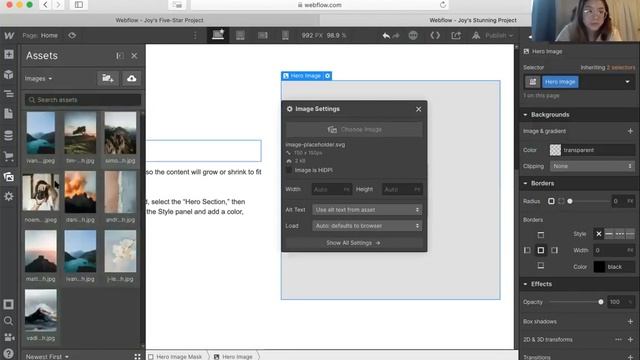Switch to mobile landscape breakpoint
640x360 pixels.
click(263, 36)
